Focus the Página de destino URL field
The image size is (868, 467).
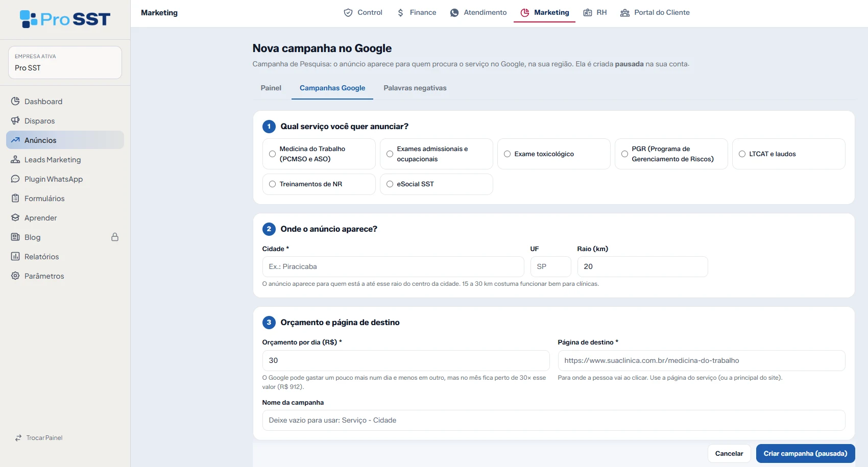pos(702,360)
